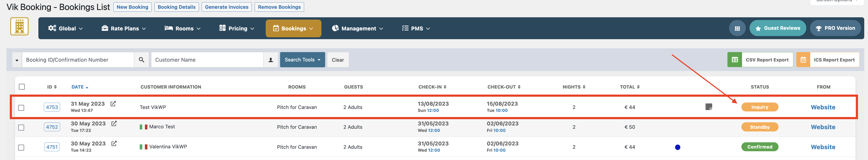Image resolution: width=868 pixels, height=160 pixels.
Task: Sort by Total column arrows
Action: pyautogui.click(x=638, y=87)
